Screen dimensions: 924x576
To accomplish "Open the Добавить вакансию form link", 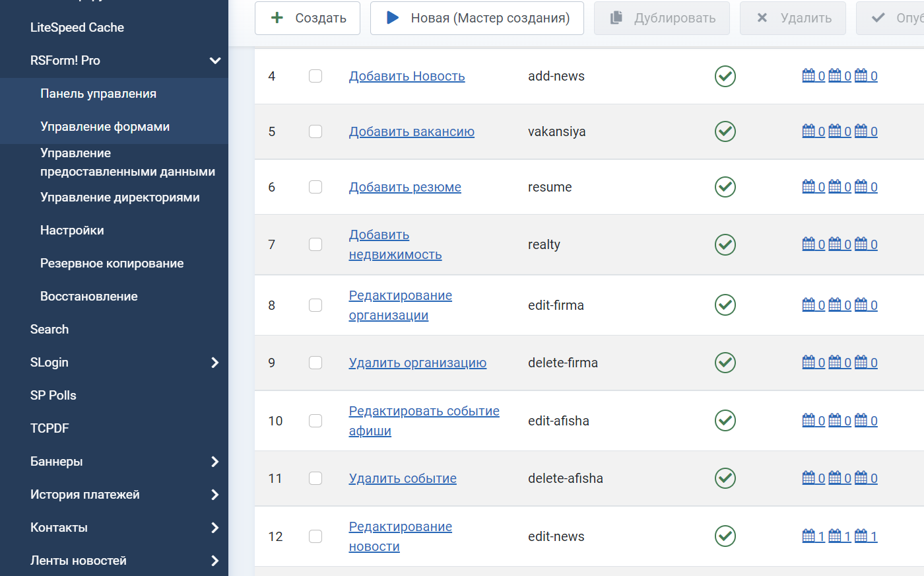I will pyautogui.click(x=411, y=131).
